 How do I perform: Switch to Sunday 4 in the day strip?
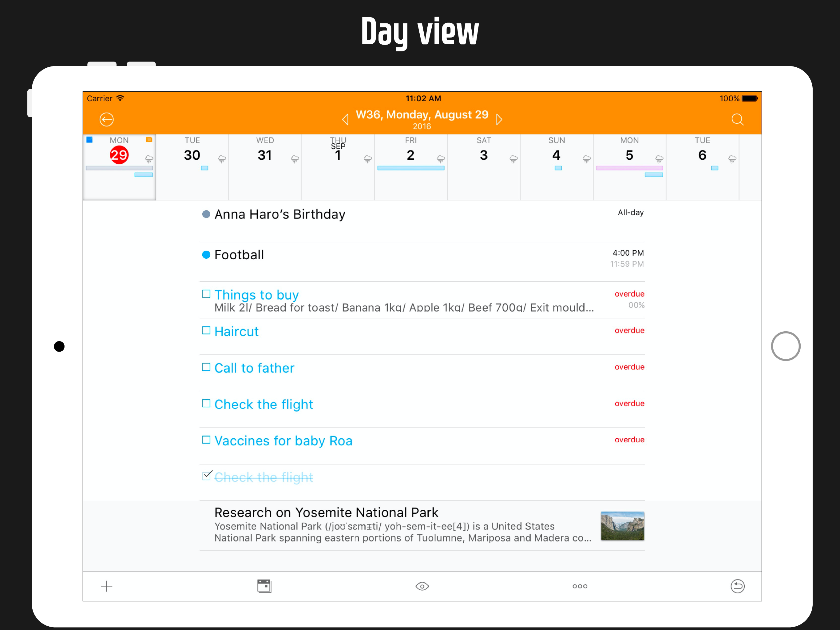556,155
